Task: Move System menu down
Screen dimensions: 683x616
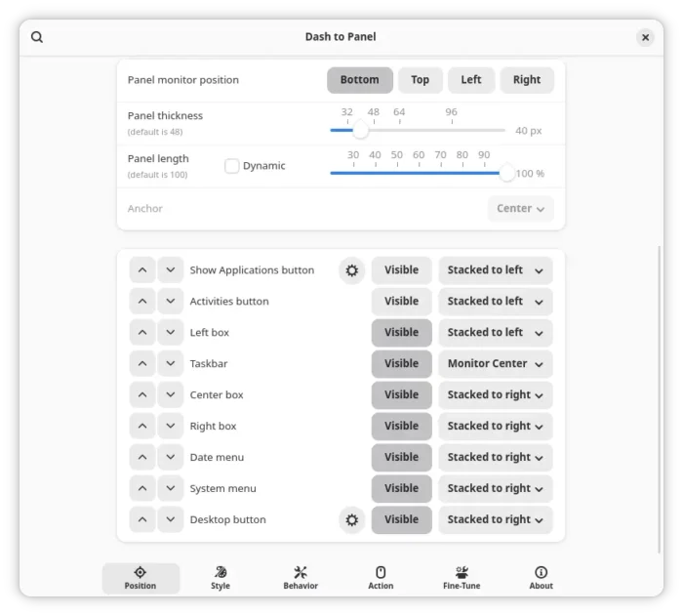Action: [x=171, y=488]
